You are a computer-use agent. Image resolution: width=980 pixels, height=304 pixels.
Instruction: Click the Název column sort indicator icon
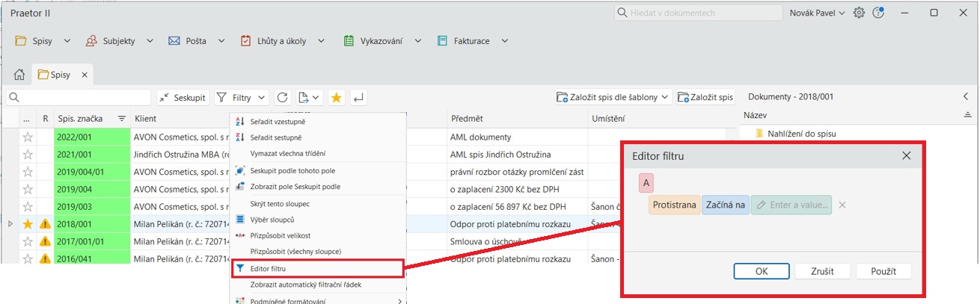(x=967, y=115)
